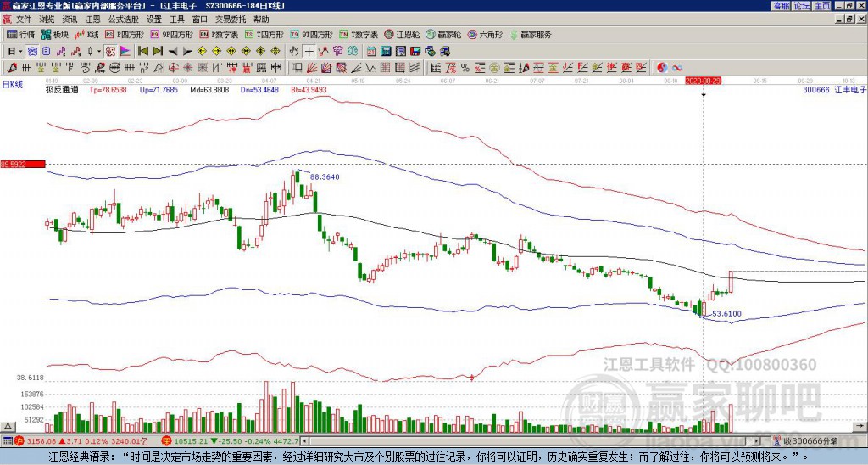The image size is (868, 465).
Task: Click the black left arrow icon
Action: (x=173, y=52)
